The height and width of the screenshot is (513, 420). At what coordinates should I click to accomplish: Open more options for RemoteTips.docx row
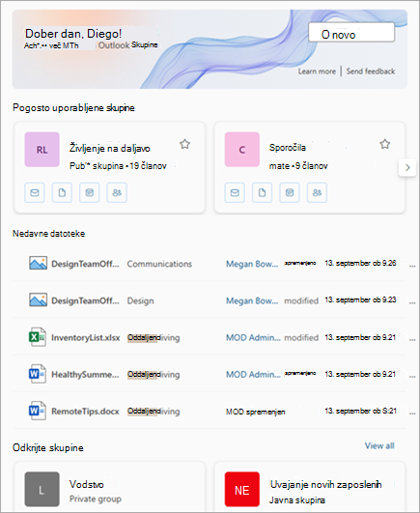point(412,413)
